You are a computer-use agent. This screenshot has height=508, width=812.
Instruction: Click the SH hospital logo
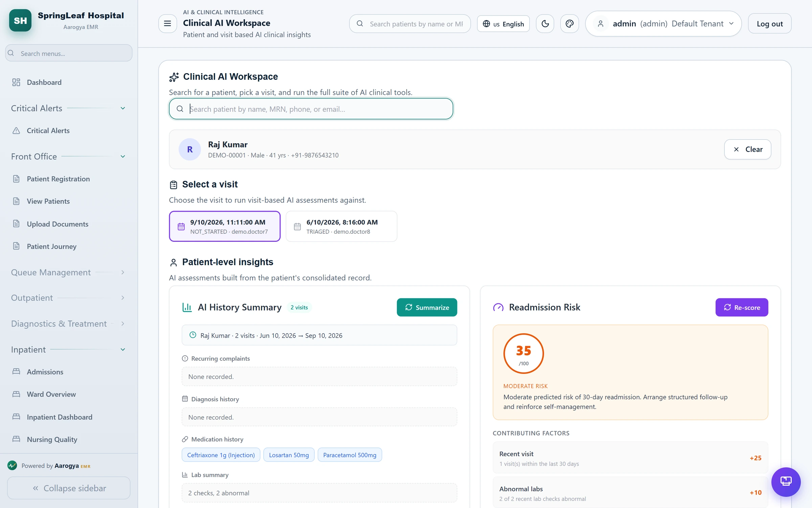[20, 20]
